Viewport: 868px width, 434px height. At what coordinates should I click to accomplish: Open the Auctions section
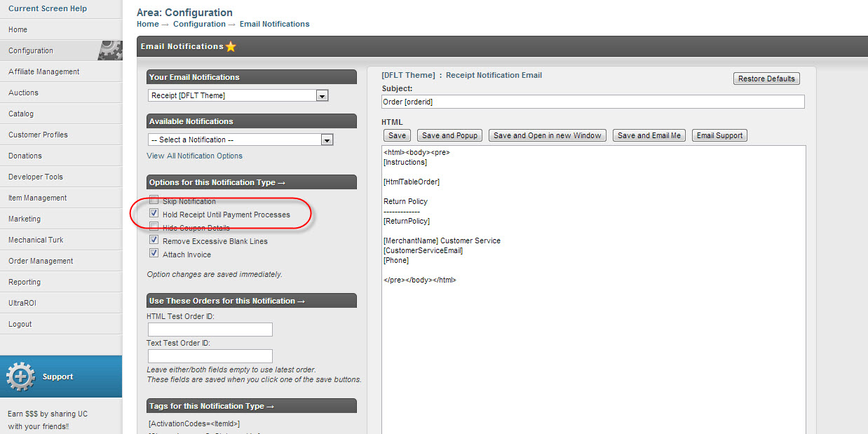[x=61, y=93]
